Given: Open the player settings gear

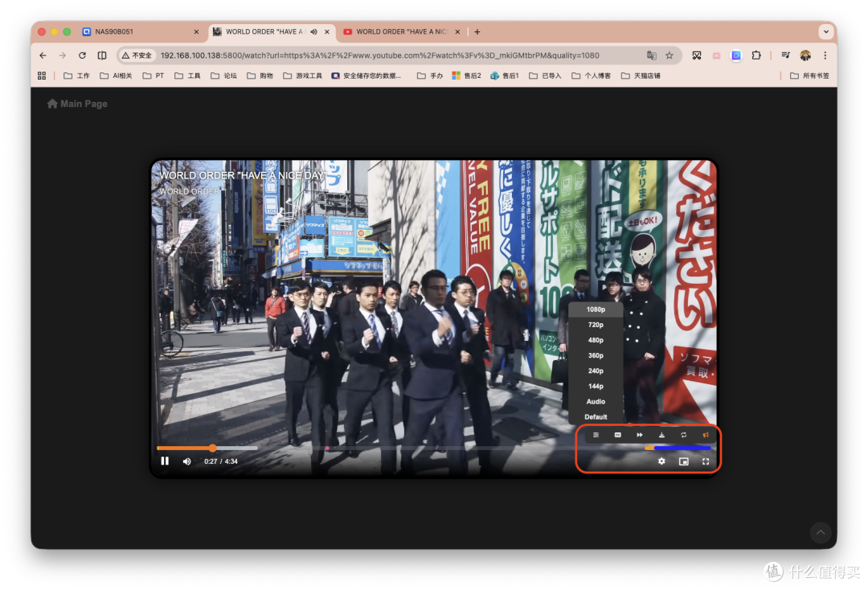Looking at the screenshot, I should point(661,461).
